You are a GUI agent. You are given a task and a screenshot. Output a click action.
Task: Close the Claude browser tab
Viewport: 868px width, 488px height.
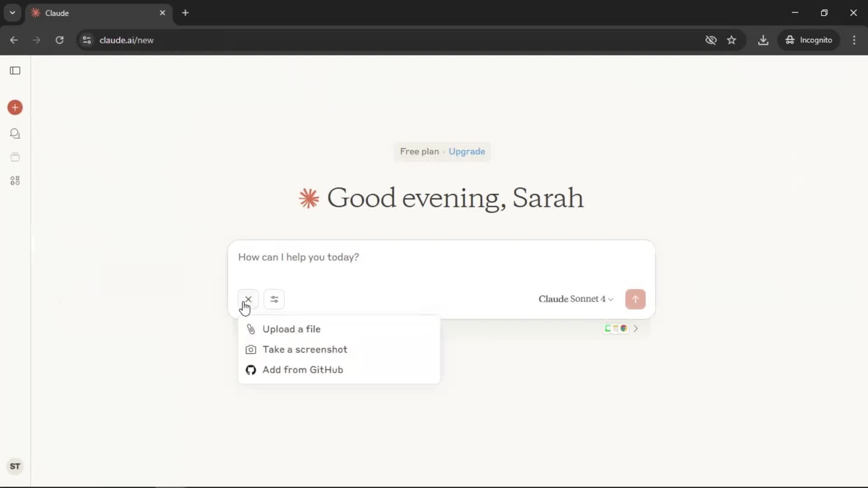(162, 13)
